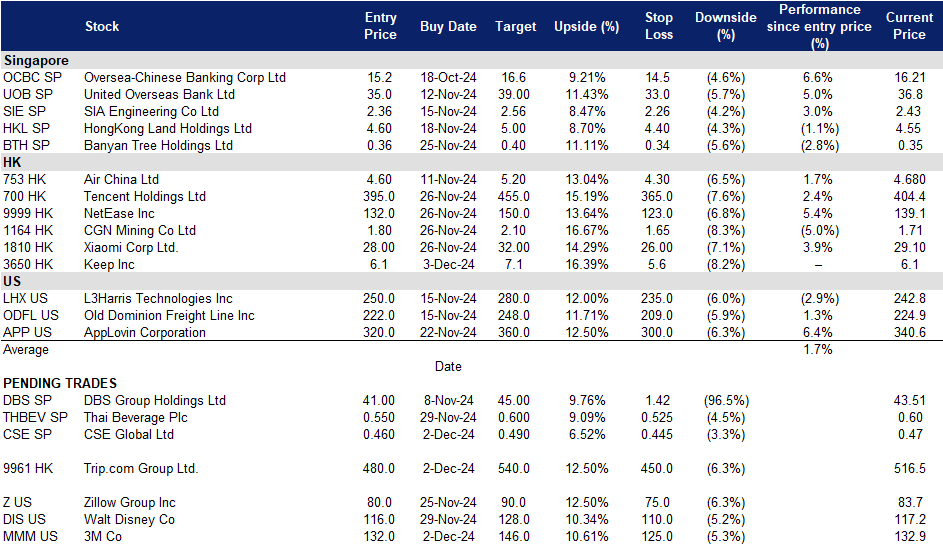This screenshot has width=943, height=545.
Task: Select the 'THBEV SP' ticker cell
Action: 35,417
